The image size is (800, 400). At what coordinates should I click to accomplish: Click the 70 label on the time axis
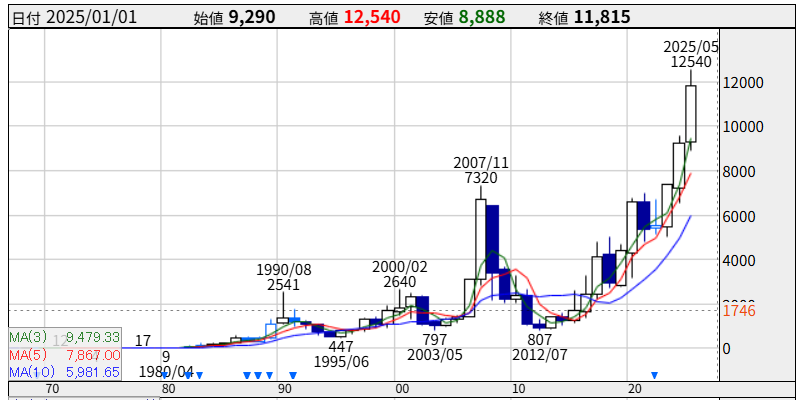tap(52, 389)
